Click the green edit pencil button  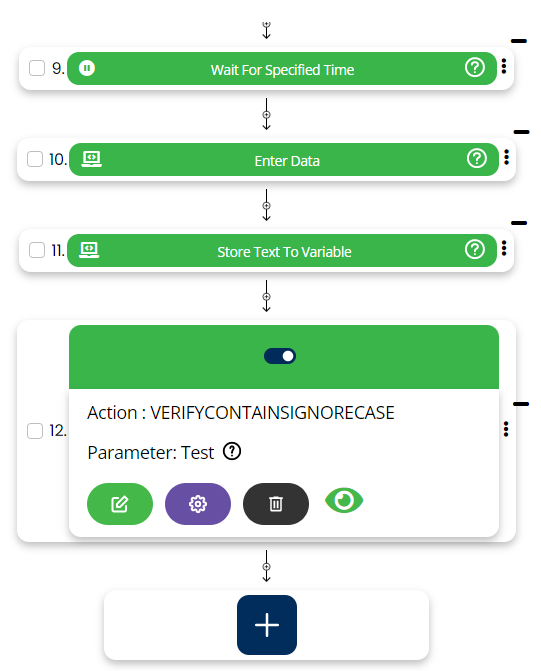tap(120, 504)
